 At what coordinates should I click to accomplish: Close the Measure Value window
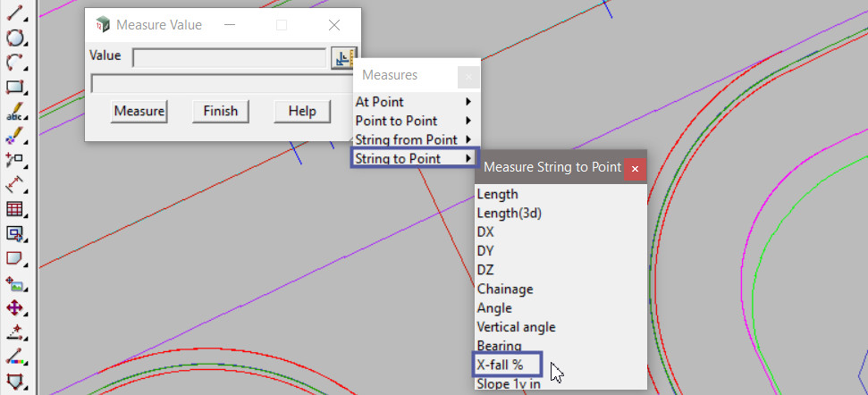coord(333,25)
